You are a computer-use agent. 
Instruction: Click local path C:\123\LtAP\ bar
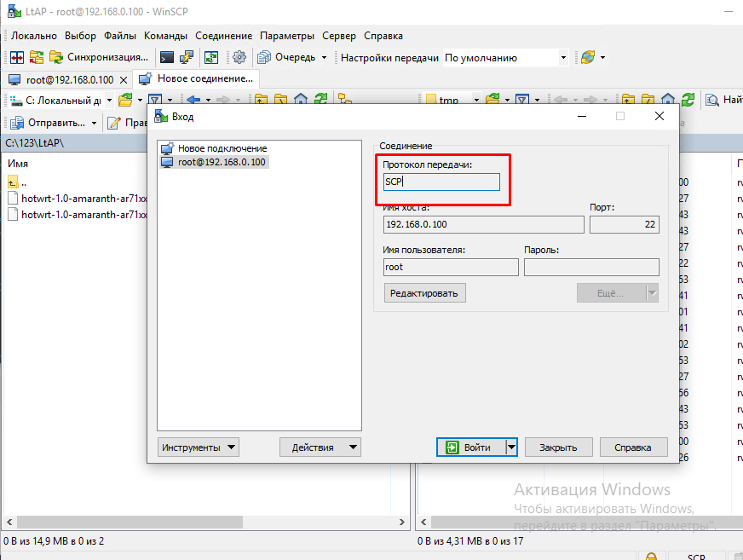pyautogui.click(x=76, y=142)
